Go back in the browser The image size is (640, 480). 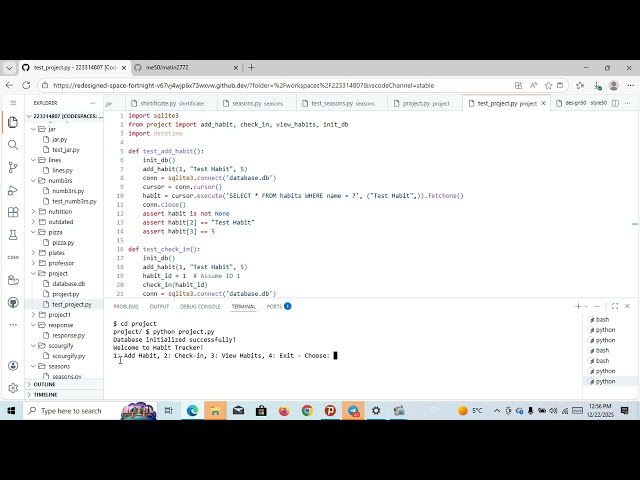click(9, 85)
